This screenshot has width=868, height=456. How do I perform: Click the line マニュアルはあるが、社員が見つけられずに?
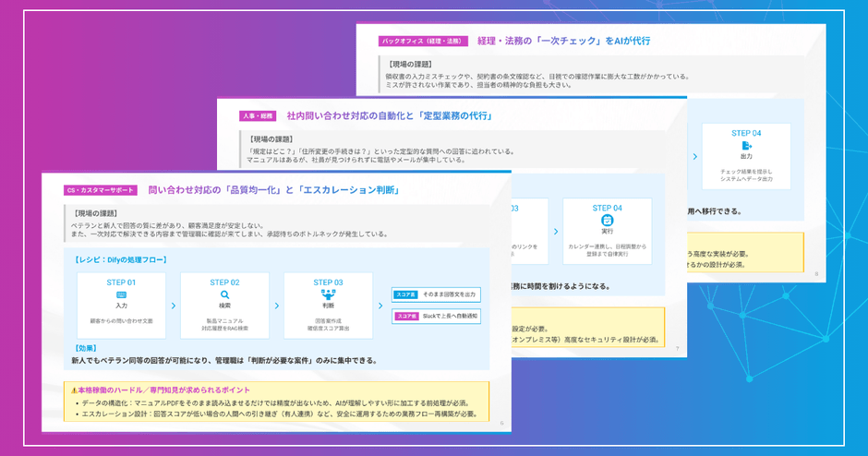[356, 160]
